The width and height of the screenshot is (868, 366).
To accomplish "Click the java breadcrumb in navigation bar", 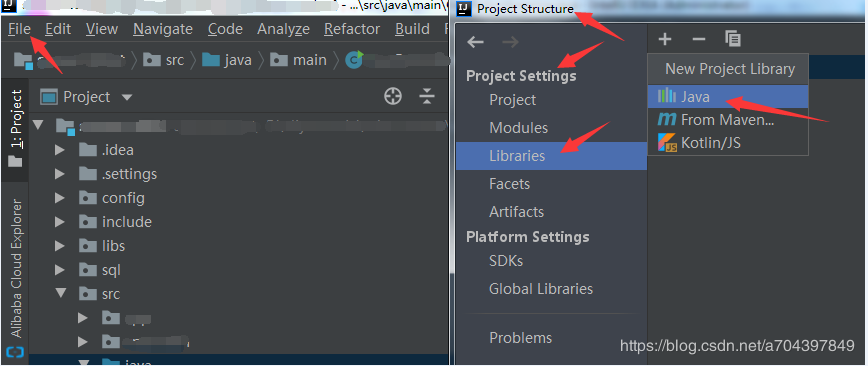I will (x=227, y=60).
